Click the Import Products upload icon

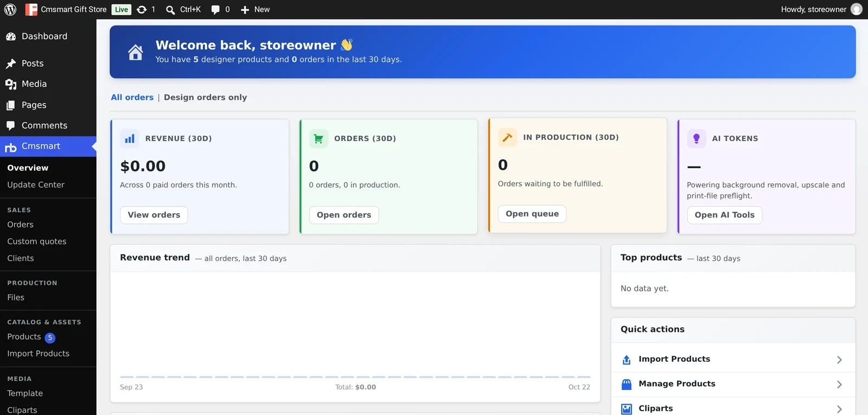(x=627, y=360)
